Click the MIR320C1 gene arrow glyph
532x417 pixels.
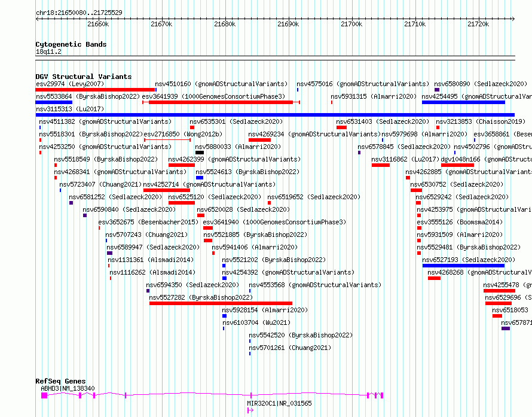coord(250,410)
